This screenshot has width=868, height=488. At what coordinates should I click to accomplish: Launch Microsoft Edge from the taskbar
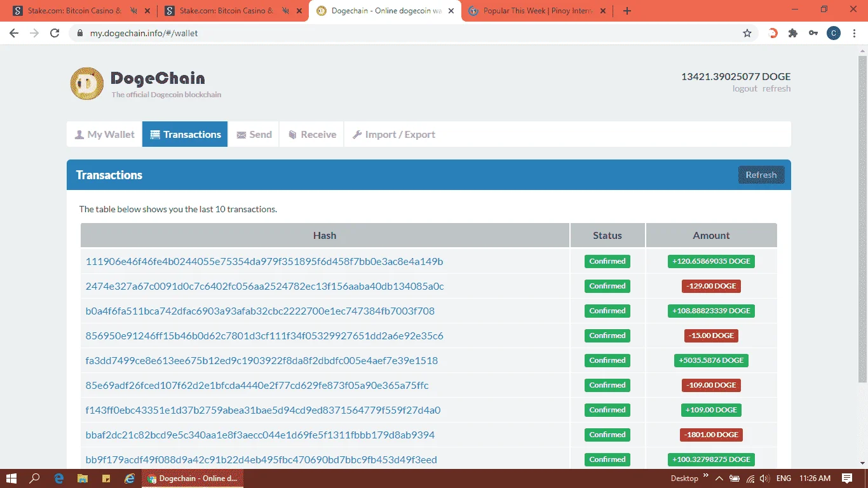(x=59, y=478)
